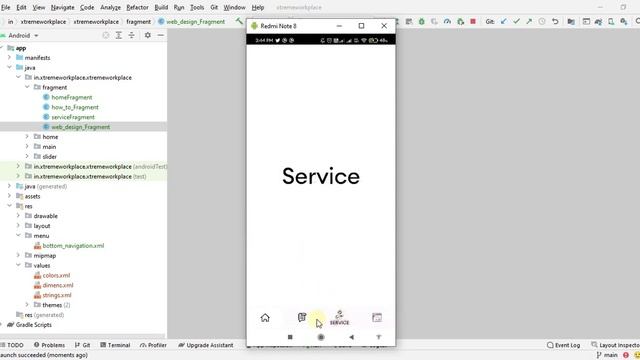
Task: Select colors.xml file
Action: tap(56, 275)
